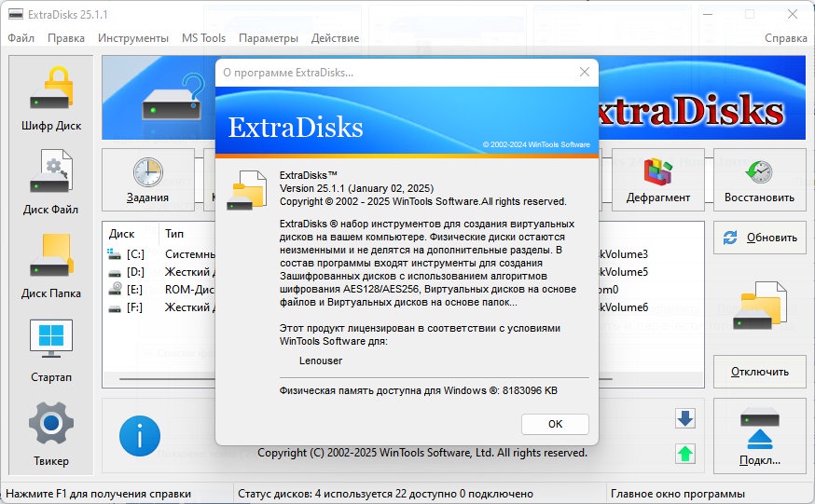This screenshot has height=504, width=815.
Task: Click the Диск column header
Action: coord(121,234)
